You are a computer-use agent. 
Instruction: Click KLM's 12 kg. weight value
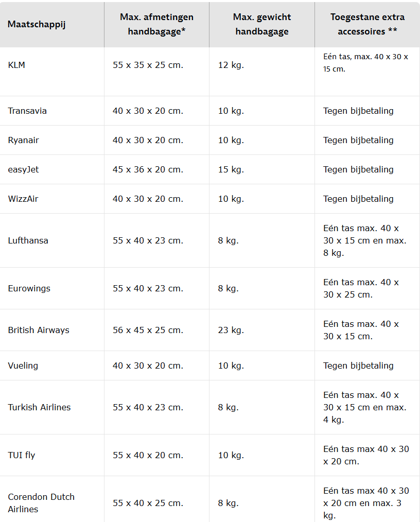pyautogui.click(x=231, y=65)
